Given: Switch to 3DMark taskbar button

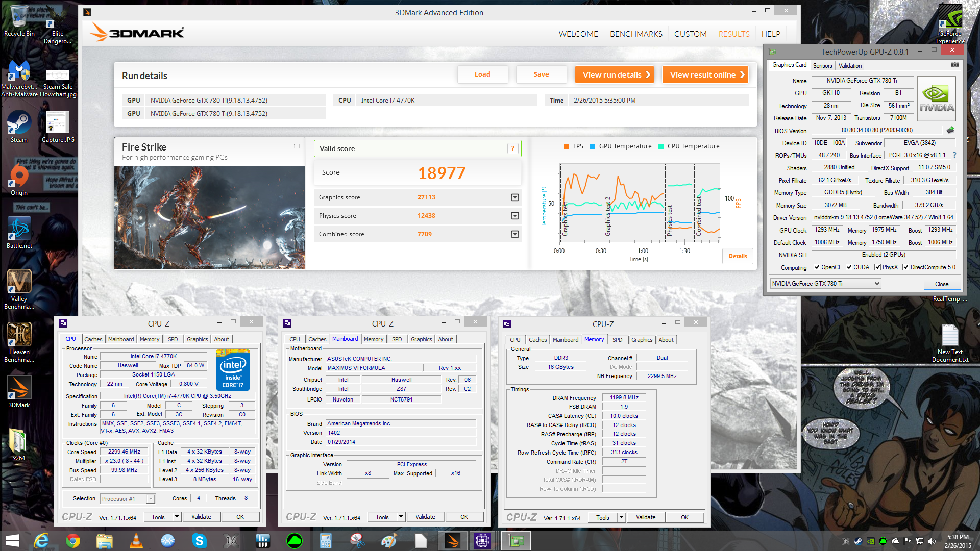Looking at the screenshot, I should pyautogui.click(x=452, y=541).
